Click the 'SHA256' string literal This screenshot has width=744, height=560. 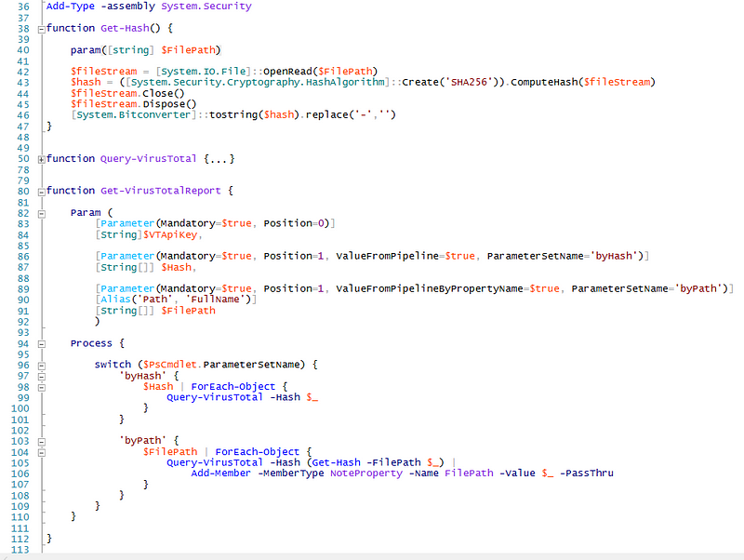pos(469,82)
